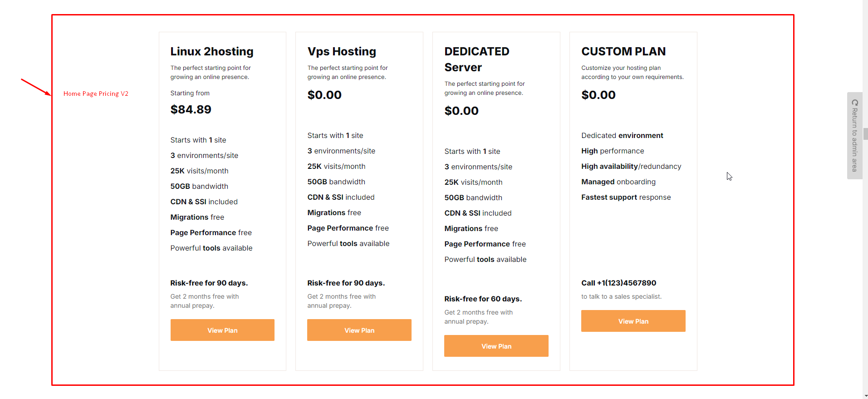Click the Vps Hosting plan title

click(342, 52)
